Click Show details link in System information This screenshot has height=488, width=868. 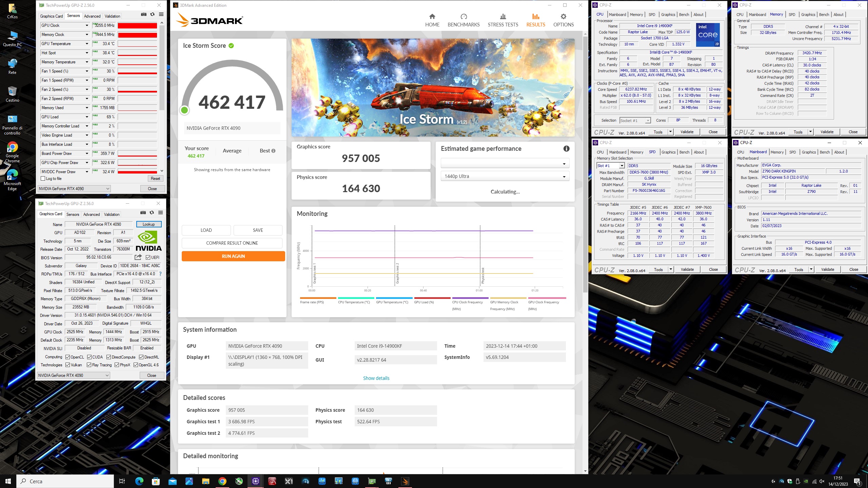[376, 378]
